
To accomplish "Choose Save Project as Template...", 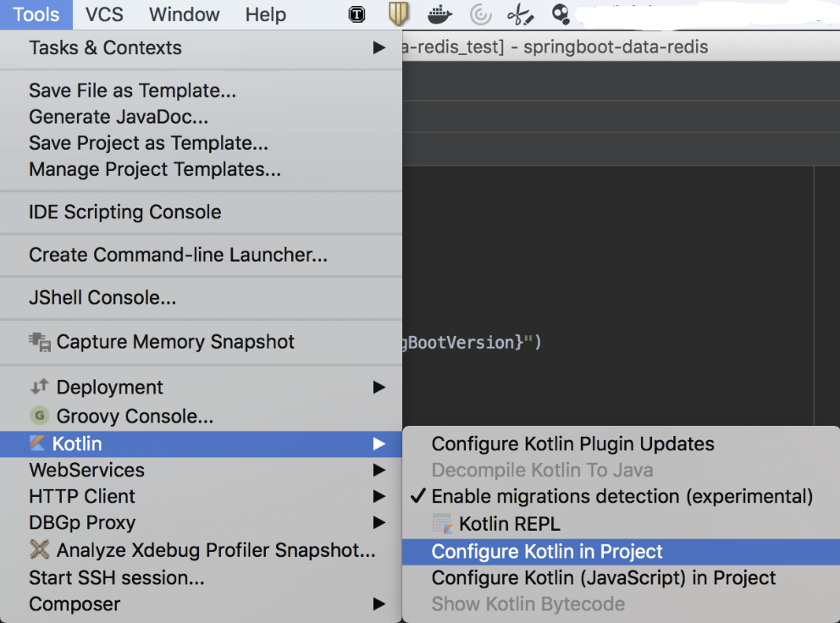I will tap(201, 143).
